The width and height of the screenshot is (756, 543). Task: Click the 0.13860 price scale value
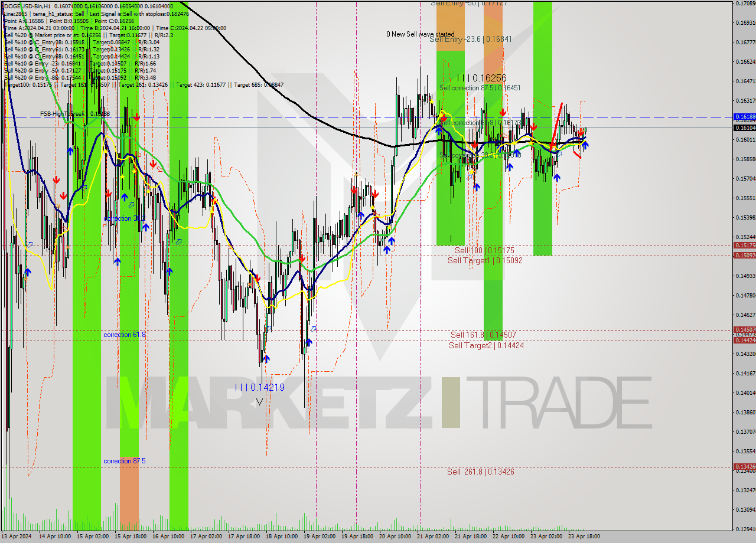745,412
